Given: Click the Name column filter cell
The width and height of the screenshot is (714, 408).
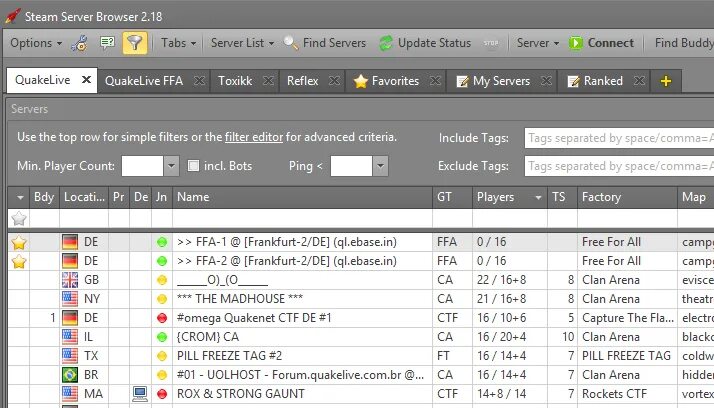Looking at the screenshot, I should 302,219.
